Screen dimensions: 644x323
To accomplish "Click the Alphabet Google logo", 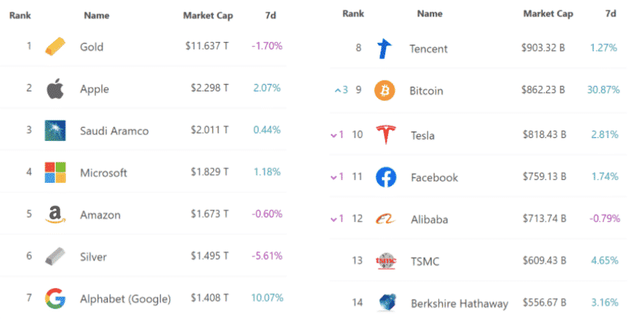I will (55, 298).
